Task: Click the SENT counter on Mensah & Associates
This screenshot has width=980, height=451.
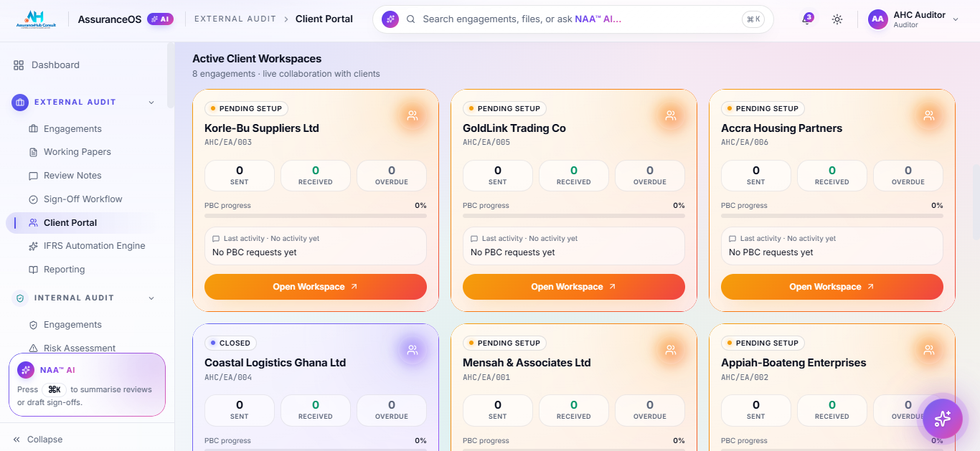Action: click(x=498, y=410)
